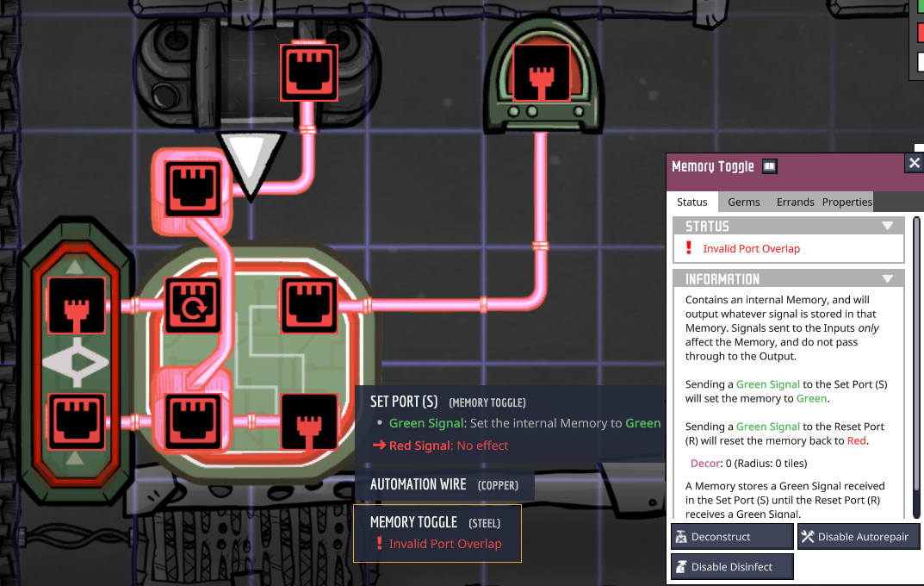The image size is (924, 586).
Task: Click the Reset port with circular arrow
Action: point(193,305)
